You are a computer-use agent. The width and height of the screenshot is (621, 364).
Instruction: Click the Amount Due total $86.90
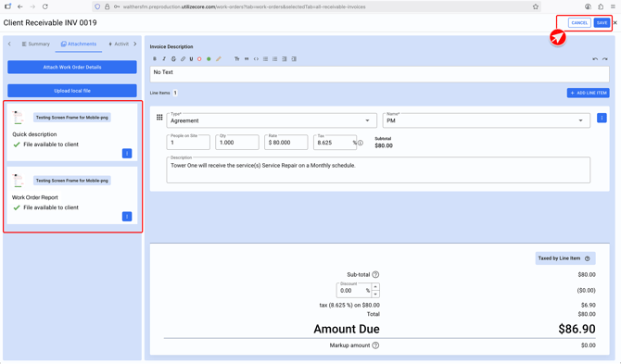point(577,329)
